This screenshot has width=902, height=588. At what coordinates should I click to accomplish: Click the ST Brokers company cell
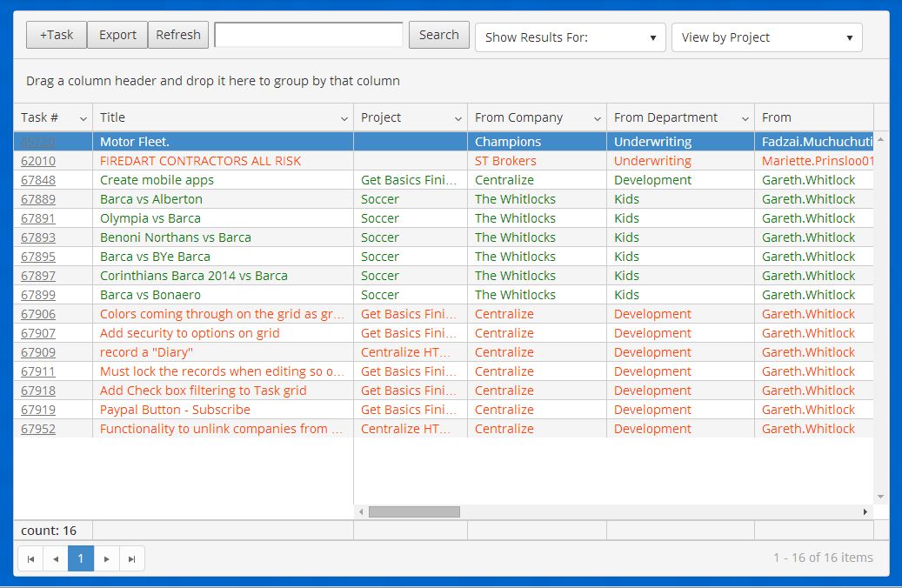(x=537, y=161)
